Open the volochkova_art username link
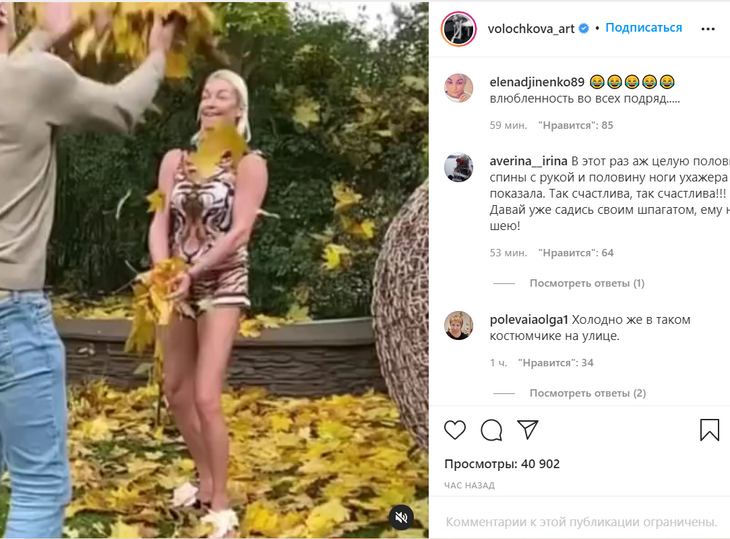The height and width of the screenshot is (539, 730). pos(531,29)
